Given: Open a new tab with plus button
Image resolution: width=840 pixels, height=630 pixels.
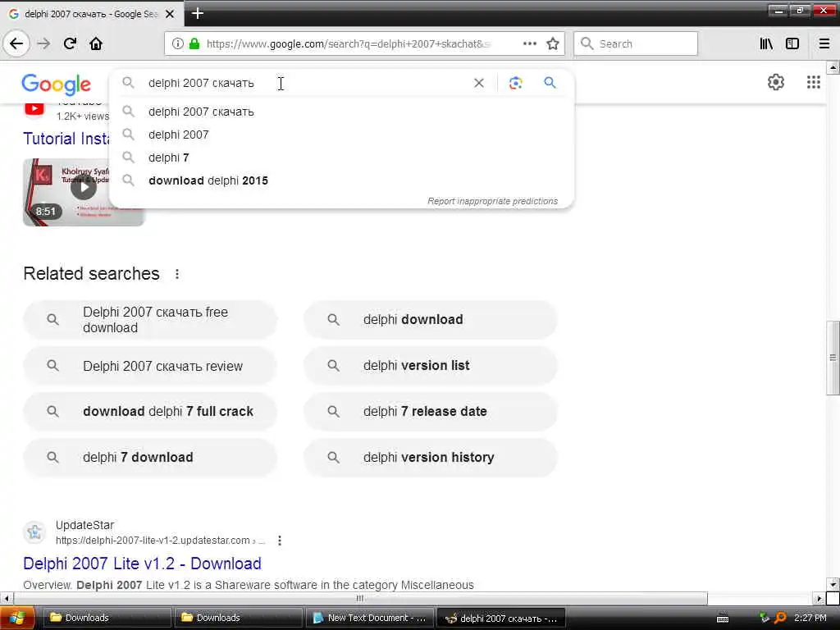Looking at the screenshot, I should 197,13.
